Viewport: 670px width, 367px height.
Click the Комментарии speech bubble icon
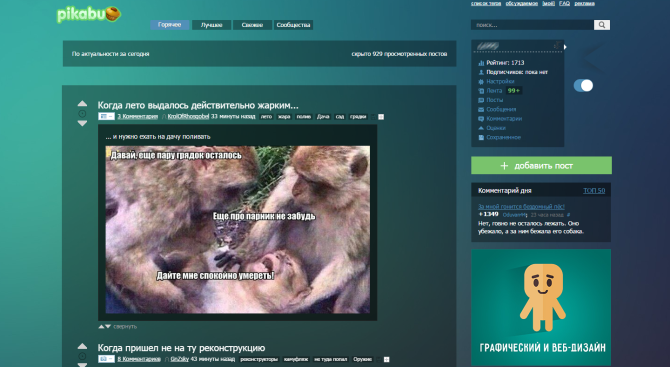click(481, 119)
